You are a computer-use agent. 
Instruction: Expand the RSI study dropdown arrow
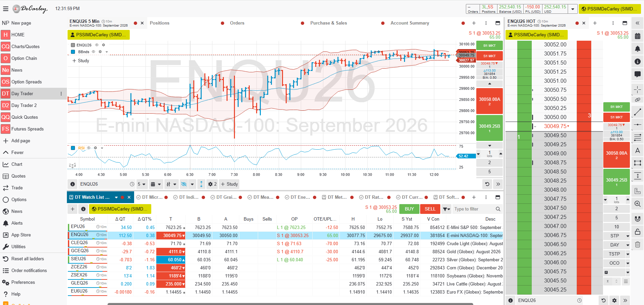(x=102, y=148)
